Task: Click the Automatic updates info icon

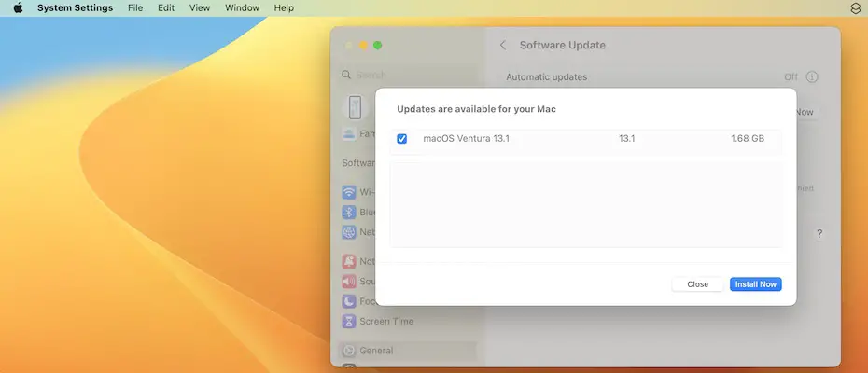Action: 812,76
